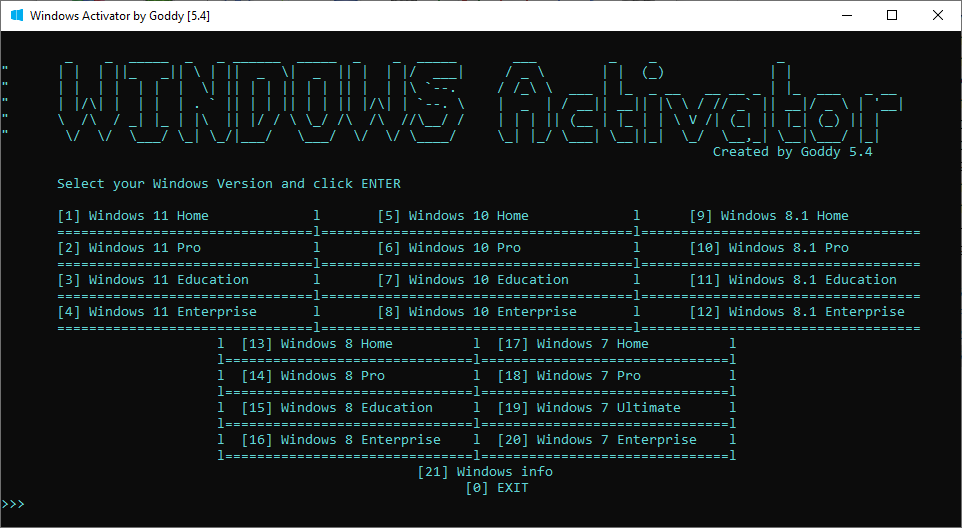This screenshot has width=962, height=528.
Task: Click the '[0] EXIT' option
Action: [x=496, y=488]
